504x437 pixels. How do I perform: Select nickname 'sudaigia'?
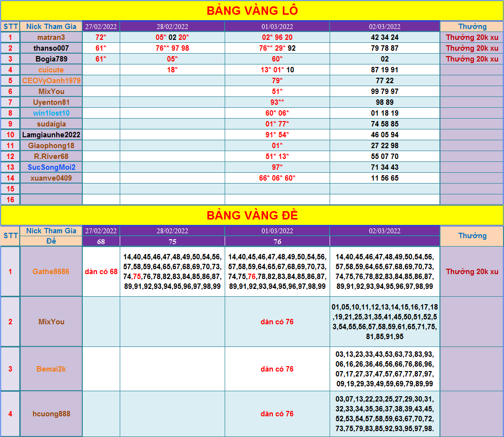click(51, 124)
